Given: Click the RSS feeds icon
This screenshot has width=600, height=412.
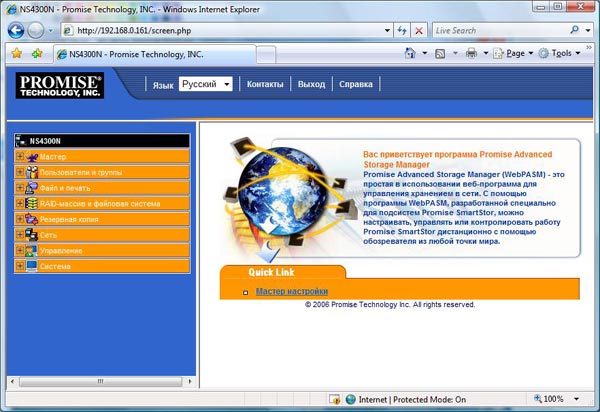Looking at the screenshot, I should tap(440, 54).
